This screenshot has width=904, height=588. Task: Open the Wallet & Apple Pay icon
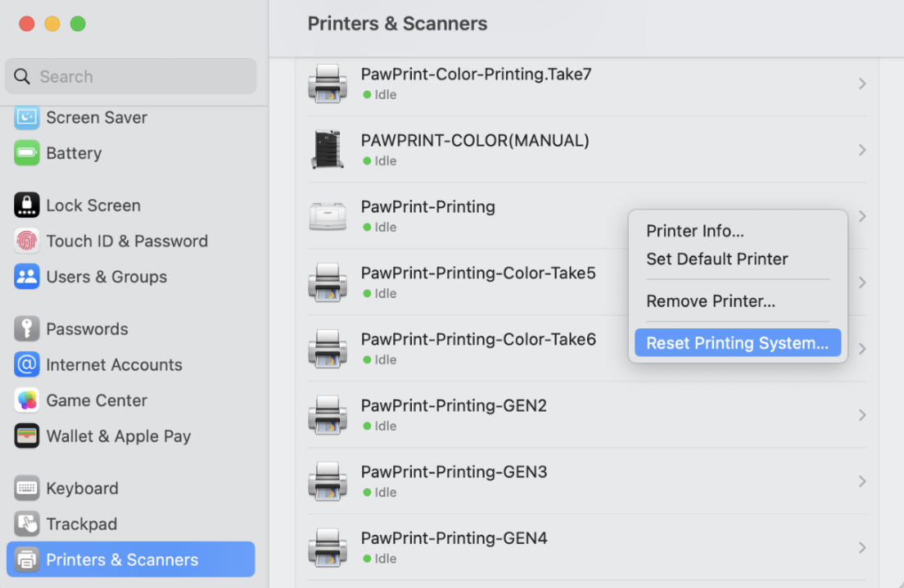coord(27,436)
